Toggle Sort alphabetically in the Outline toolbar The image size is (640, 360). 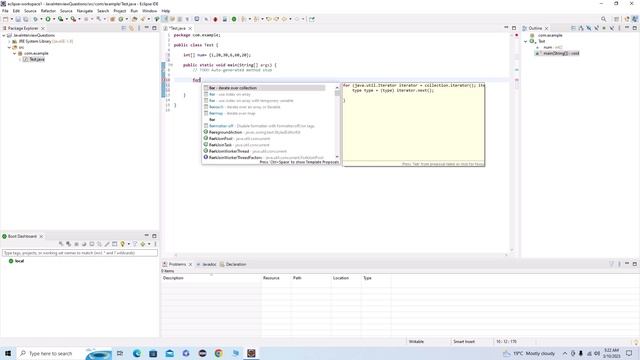click(x=581, y=28)
